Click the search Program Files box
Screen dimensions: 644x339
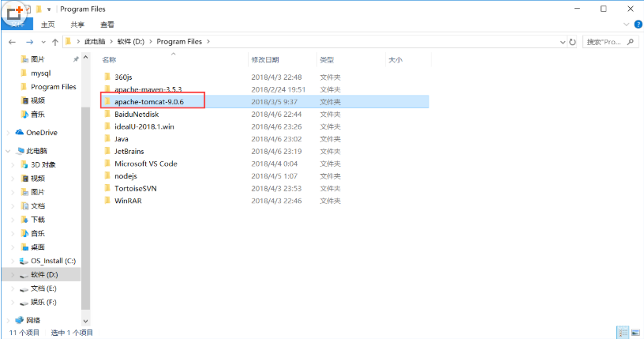click(x=609, y=42)
